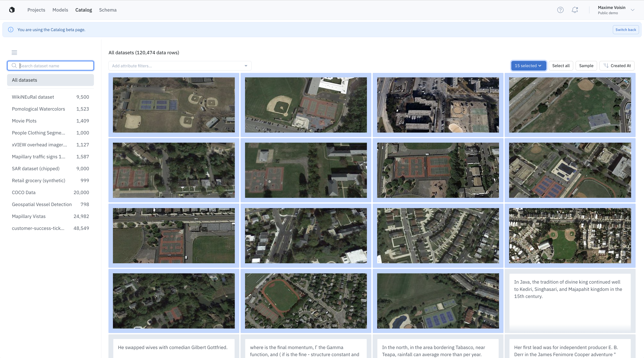Viewport: 644px width, 358px height.
Task: Open notifications bell icon
Action: tap(575, 10)
